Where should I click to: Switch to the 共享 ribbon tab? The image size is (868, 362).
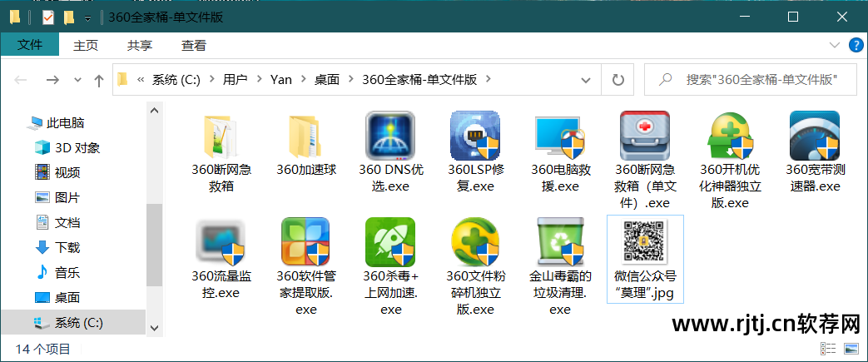[x=140, y=46]
